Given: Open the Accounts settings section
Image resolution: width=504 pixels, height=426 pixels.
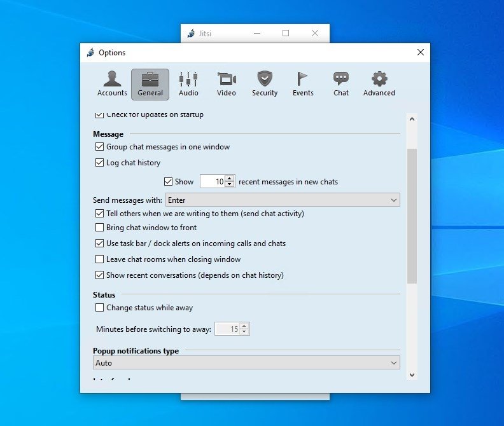Looking at the screenshot, I should point(112,84).
